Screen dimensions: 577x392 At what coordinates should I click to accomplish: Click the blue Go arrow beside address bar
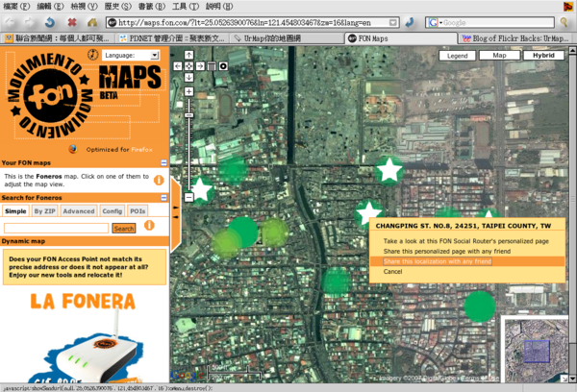click(x=410, y=22)
